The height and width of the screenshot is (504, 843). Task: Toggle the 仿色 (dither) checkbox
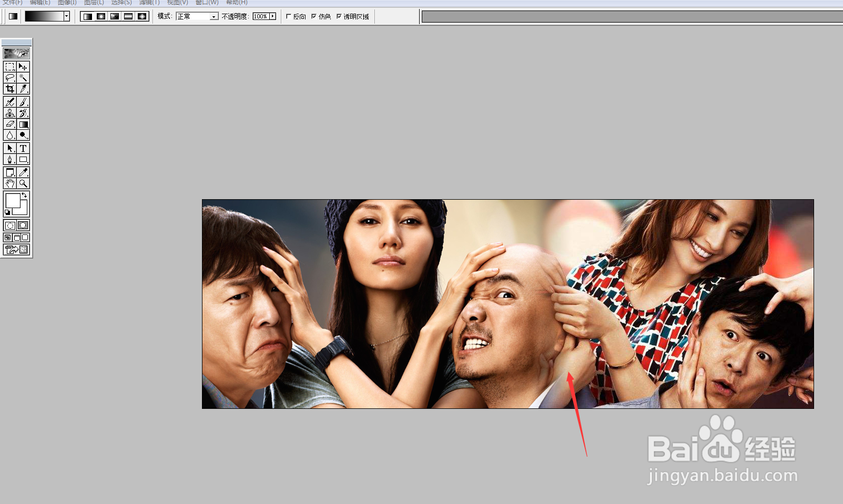(314, 16)
